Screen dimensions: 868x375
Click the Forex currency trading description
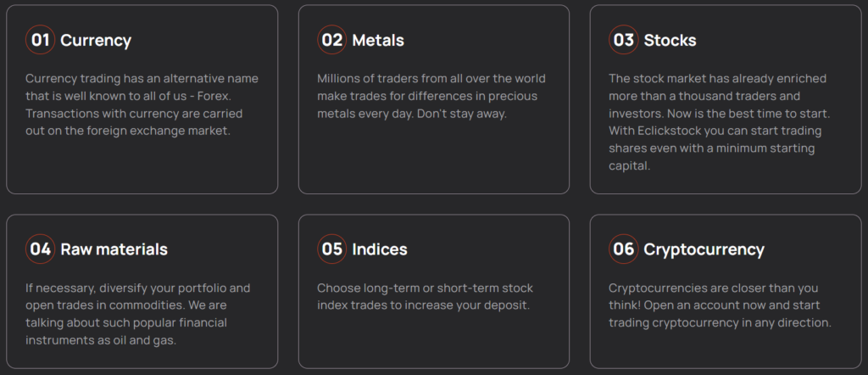coord(142,104)
